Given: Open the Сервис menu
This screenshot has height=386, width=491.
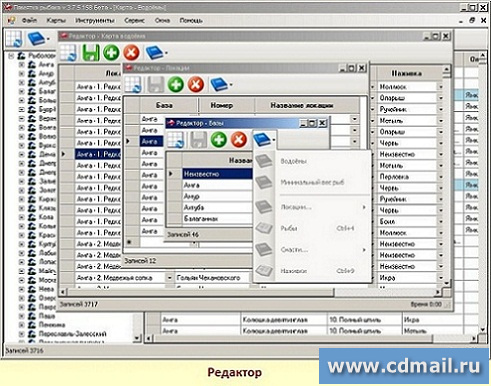Looking at the screenshot, I should pos(134,21).
